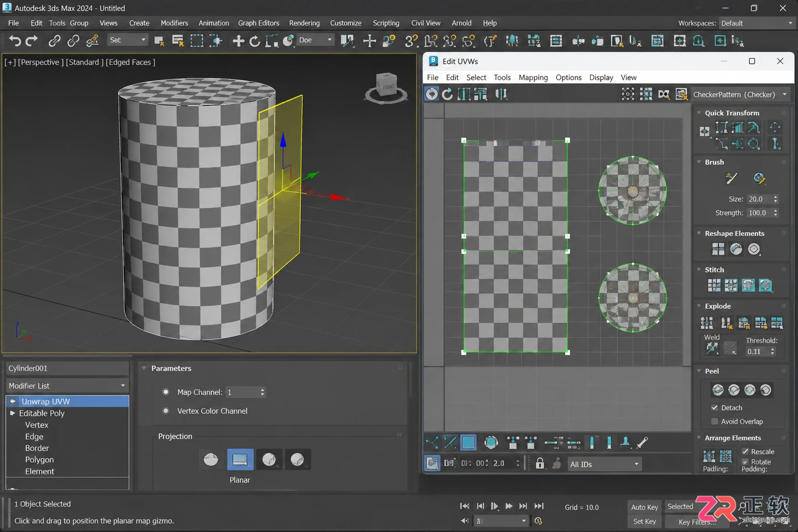Toggle the 3D Snaps icon
The image size is (798, 532).
pos(411,40)
